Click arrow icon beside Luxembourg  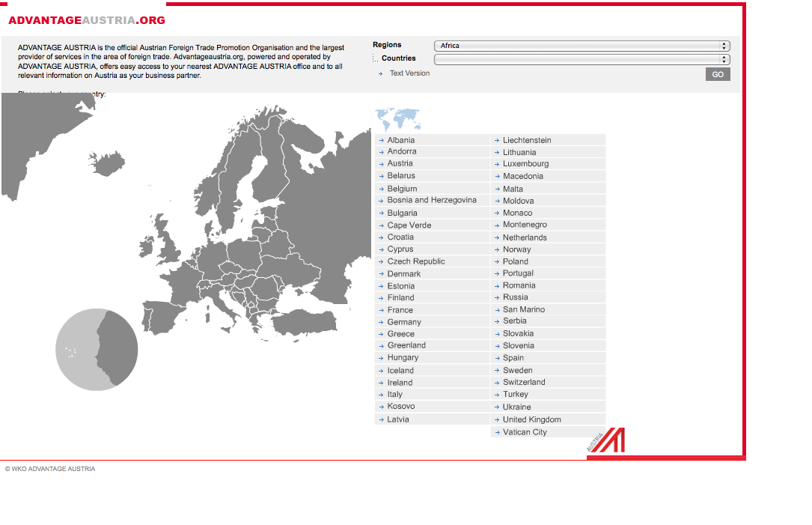497,164
